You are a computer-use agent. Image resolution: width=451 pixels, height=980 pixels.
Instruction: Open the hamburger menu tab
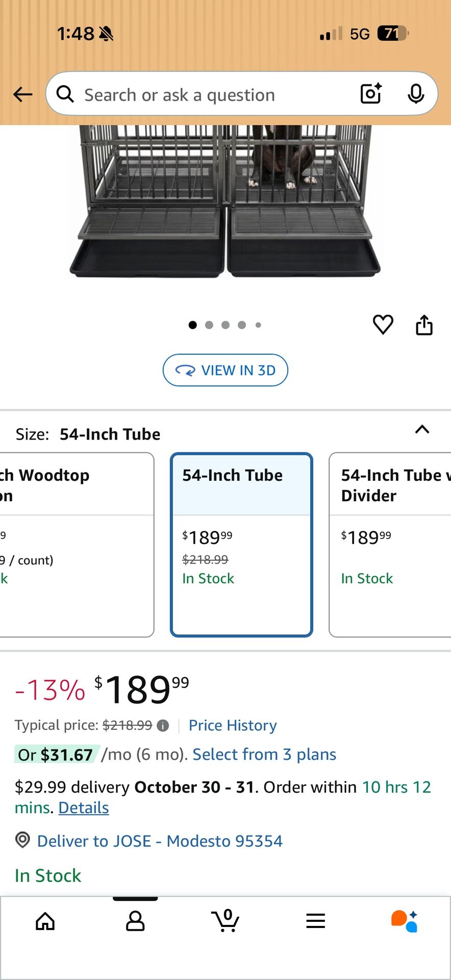[316, 921]
